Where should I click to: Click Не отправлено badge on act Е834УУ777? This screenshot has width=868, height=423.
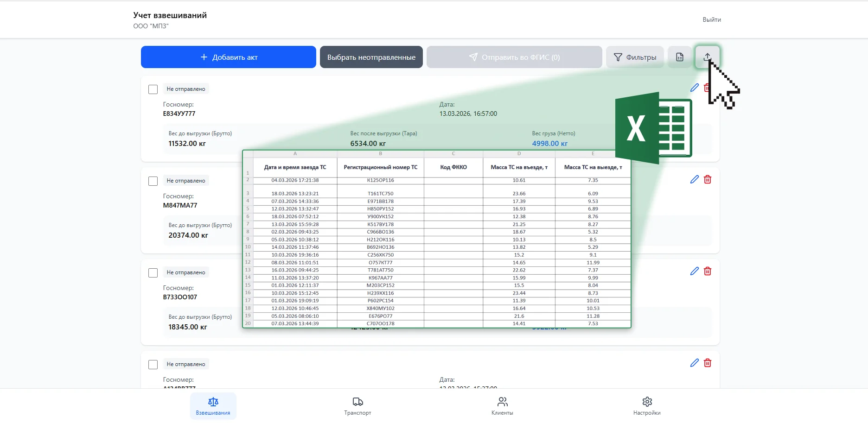click(186, 89)
